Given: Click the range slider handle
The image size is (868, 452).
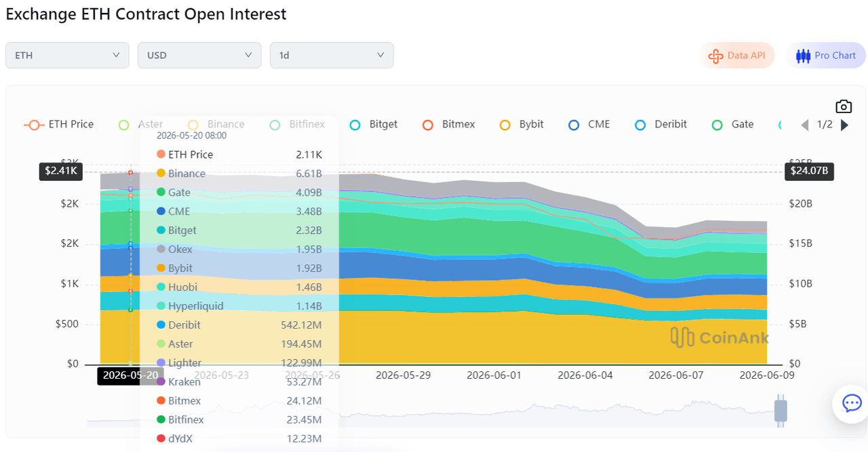Looking at the screenshot, I should [781, 411].
